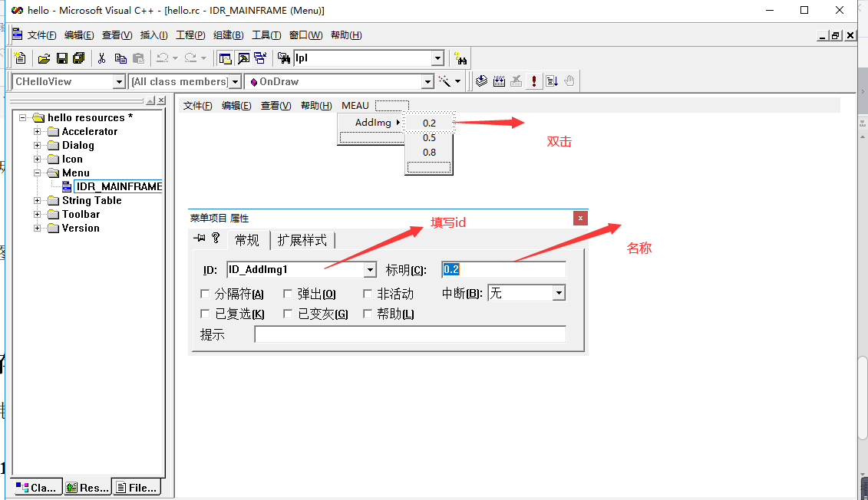Select the Save All icon
The height and width of the screenshot is (500, 868).
pyautogui.click(x=78, y=58)
